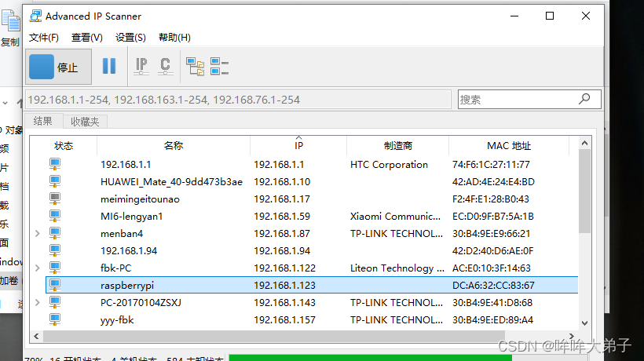The height and width of the screenshot is (361, 644).
Task: Switch to the 结果 tab
Action: [43, 121]
